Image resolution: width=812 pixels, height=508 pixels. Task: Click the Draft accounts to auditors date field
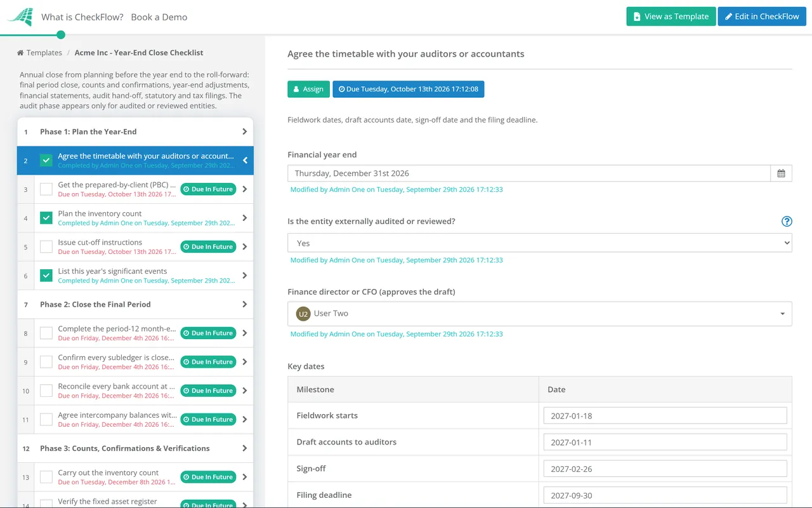click(x=665, y=443)
